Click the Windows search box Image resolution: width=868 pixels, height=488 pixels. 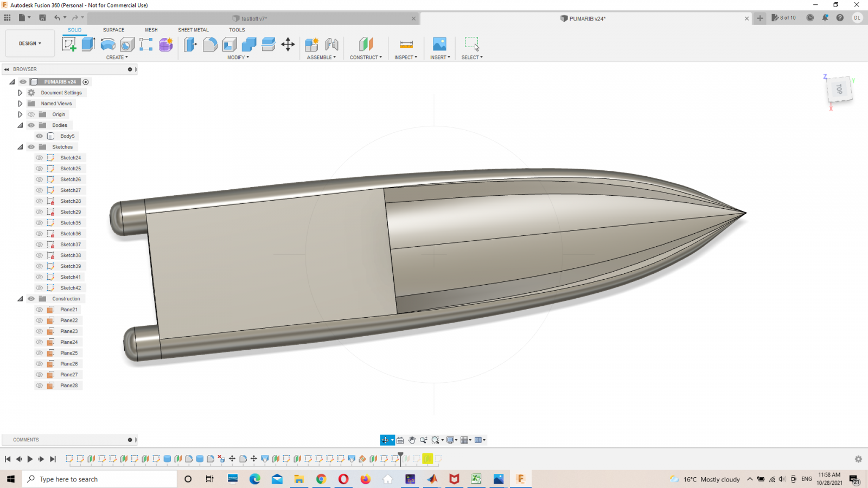pyautogui.click(x=100, y=479)
